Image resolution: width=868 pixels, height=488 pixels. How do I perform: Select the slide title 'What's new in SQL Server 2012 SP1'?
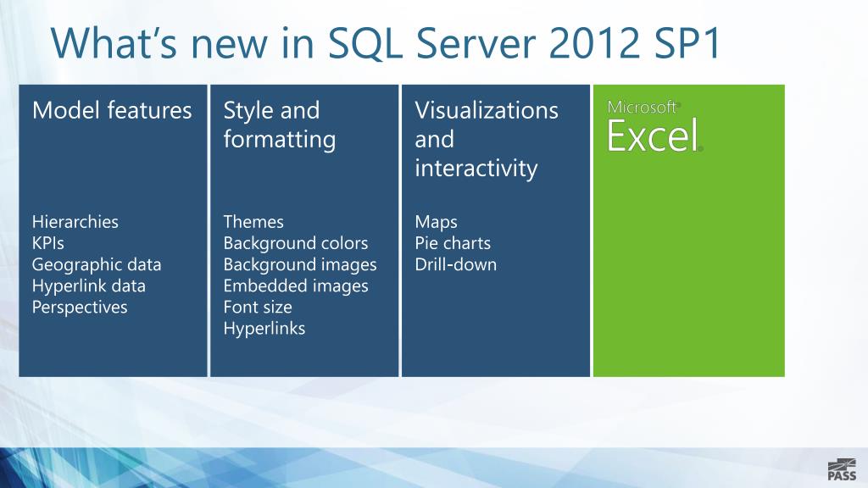coord(386,43)
